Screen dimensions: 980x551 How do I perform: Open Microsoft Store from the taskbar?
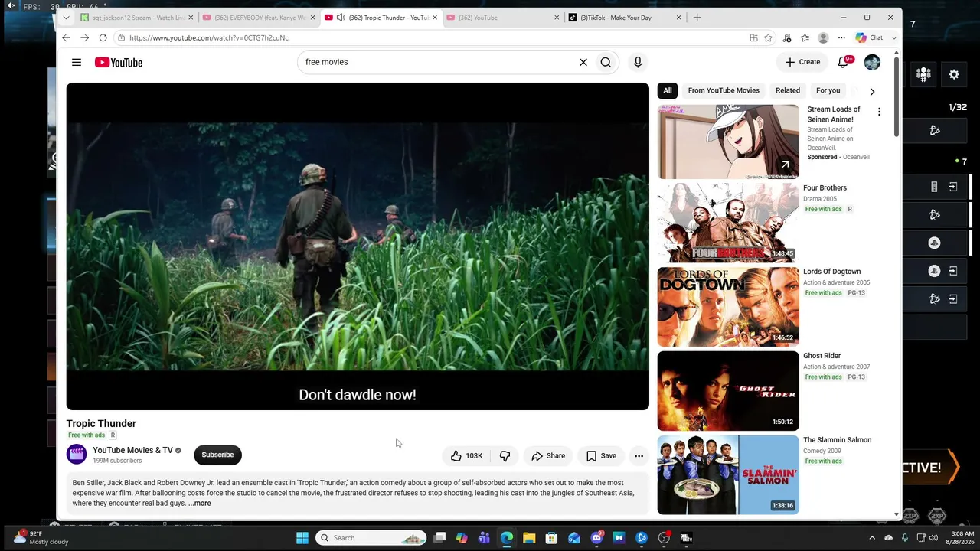point(551,538)
